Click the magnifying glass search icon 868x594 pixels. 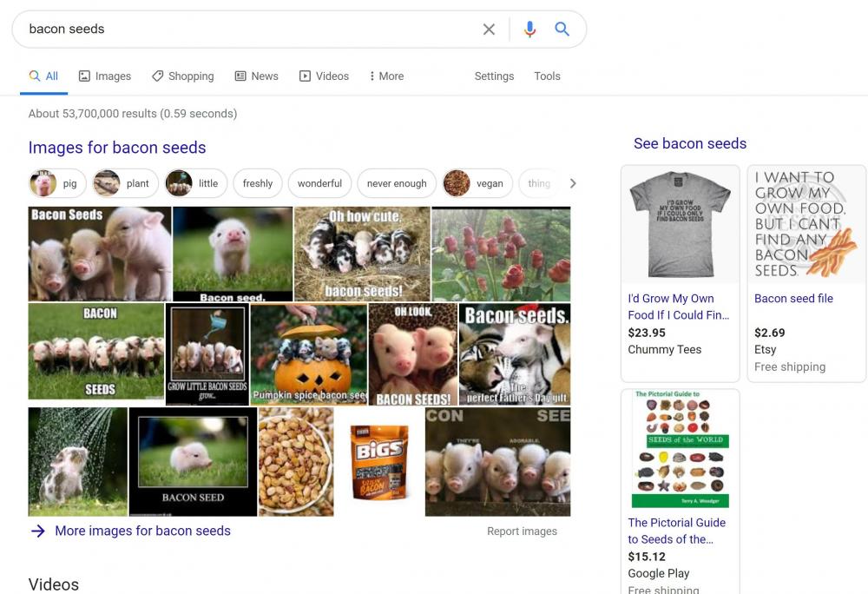[x=562, y=29]
